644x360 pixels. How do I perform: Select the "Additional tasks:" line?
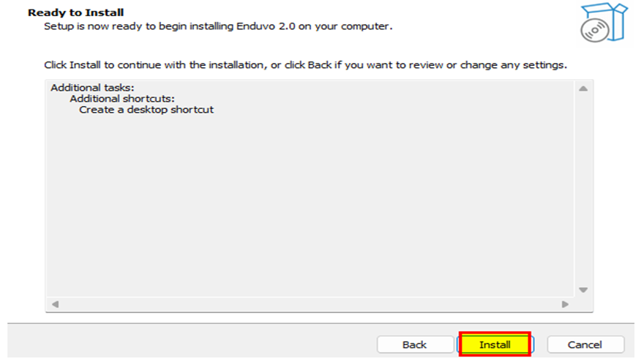coord(92,87)
